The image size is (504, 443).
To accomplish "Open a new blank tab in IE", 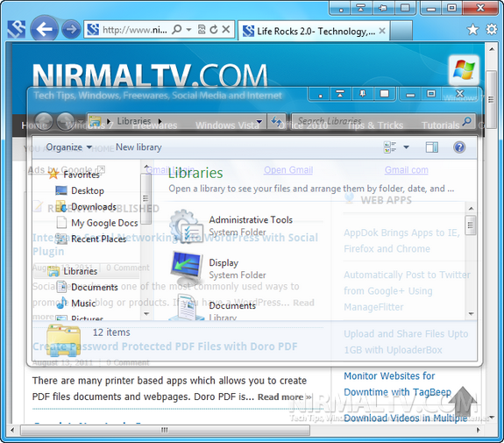I will [x=401, y=31].
